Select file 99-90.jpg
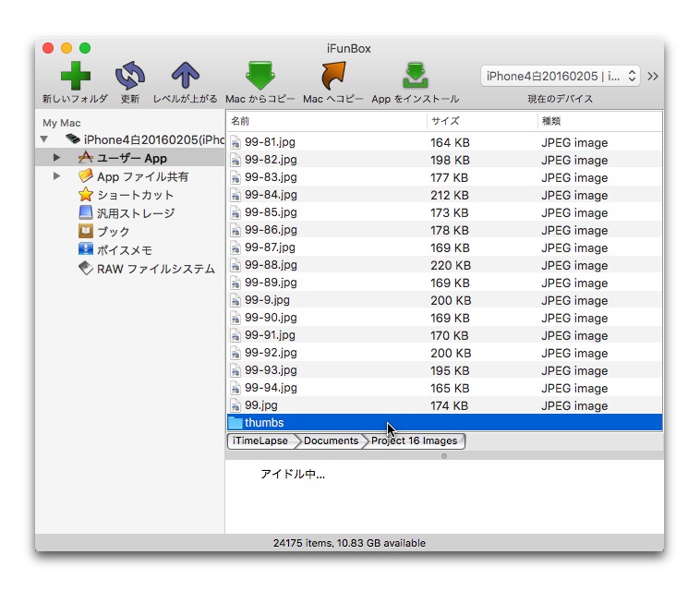Image resolution: width=700 pixels, height=591 pixels. tap(444, 318)
